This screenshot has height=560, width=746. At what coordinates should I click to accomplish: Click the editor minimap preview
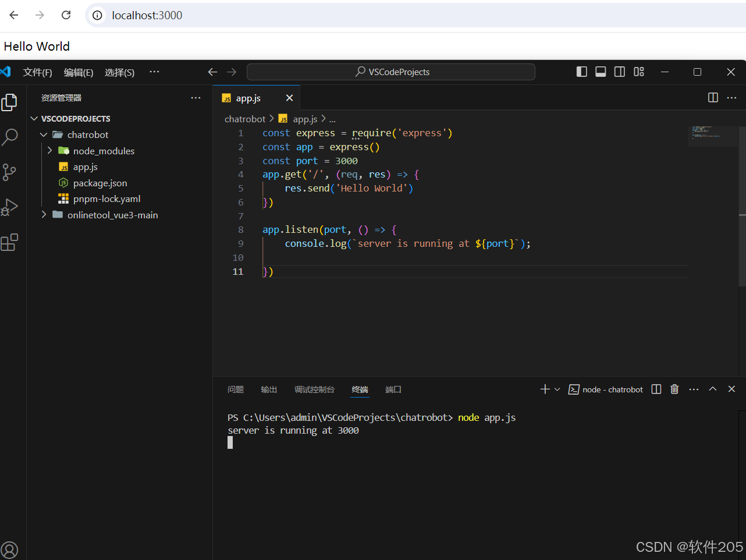click(x=713, y=135)
